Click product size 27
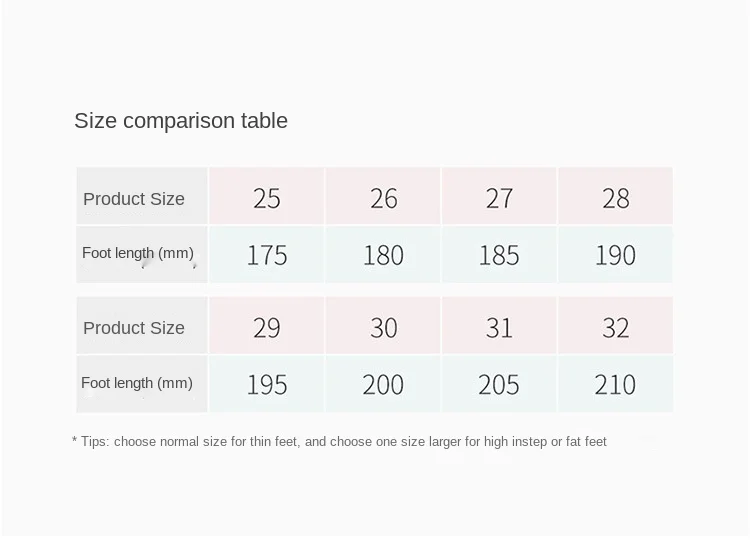This screenshot has height=547, width=750. [x=499, y=197]
